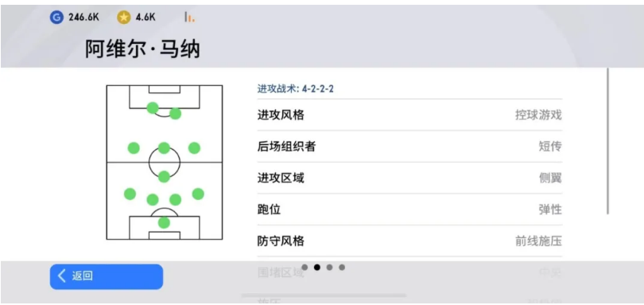Screen dimensions: 644x305
Task: Tap the blue G coin icon
Action: (56, 18)
